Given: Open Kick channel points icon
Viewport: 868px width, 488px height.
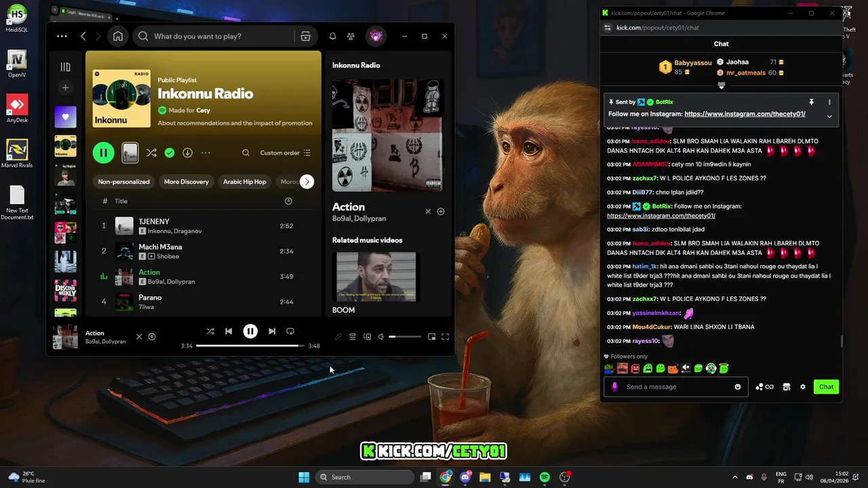Looking at the screenshot, I should point(764,387).
